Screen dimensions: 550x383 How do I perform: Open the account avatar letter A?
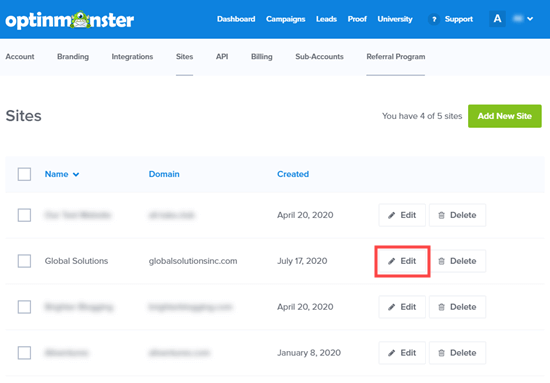(x=497, y=19)
